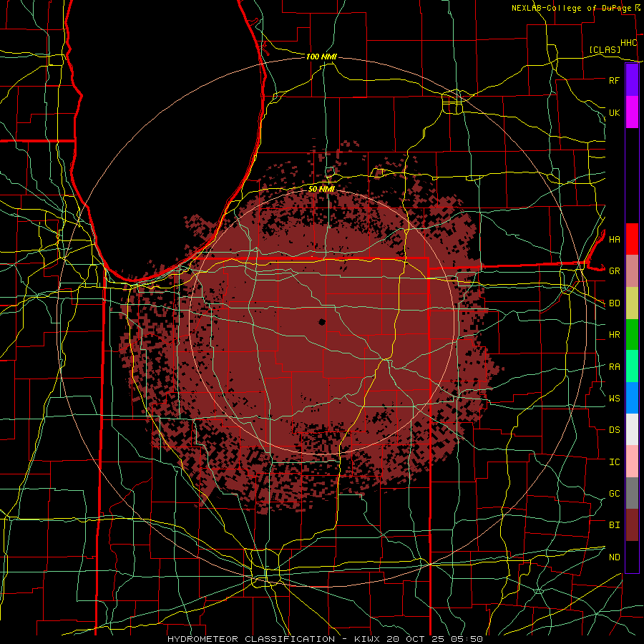Select the gray GC legend swatch
This screenshot has height=644, width=644.
click(632, 493)
